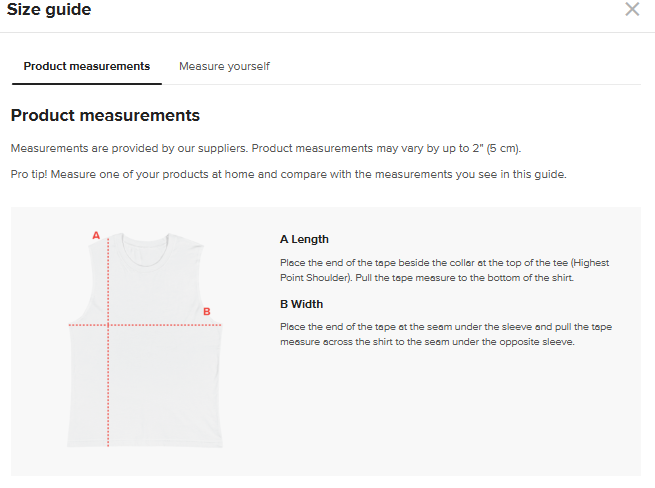This screenshot has height=488, width=655.
Task: Click the A Length heading
Action: click(x=304, y=240)
